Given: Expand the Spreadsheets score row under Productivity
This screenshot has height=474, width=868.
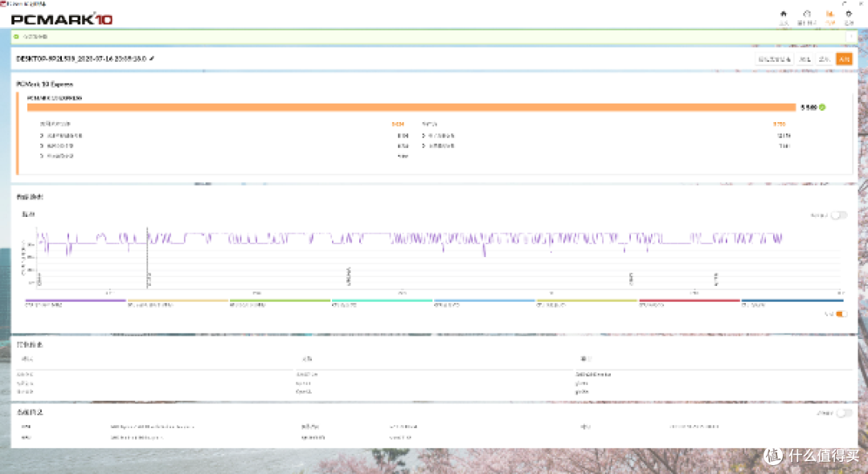Looking at the screenshot, I should coord(606,136).
